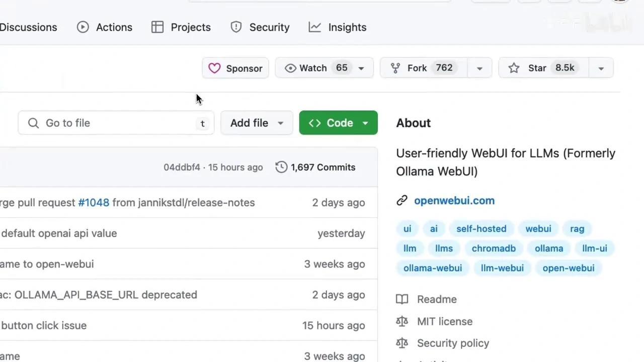Click the Sponsor heart icon

tap(214, 68)
